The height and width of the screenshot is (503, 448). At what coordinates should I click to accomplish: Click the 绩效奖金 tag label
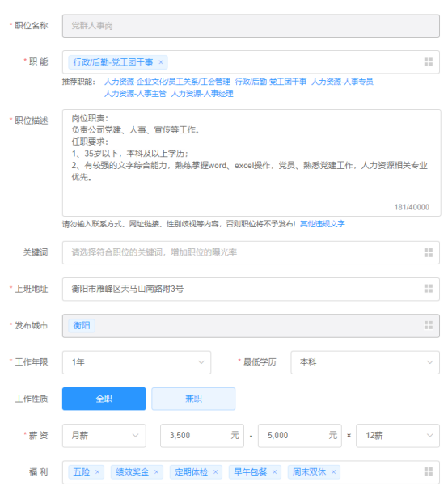click(x=133, y=472)
